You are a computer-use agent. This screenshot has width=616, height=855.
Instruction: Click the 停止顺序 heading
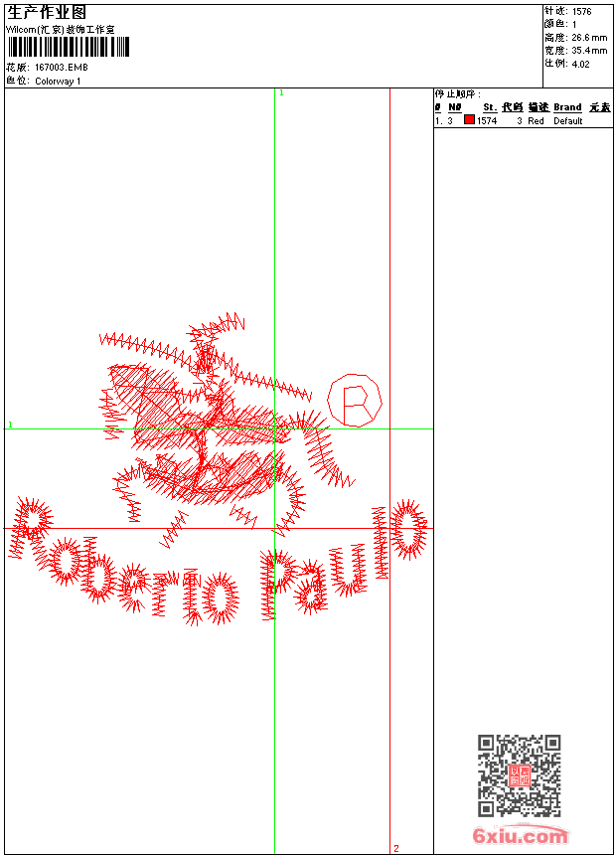click(458, 94)
